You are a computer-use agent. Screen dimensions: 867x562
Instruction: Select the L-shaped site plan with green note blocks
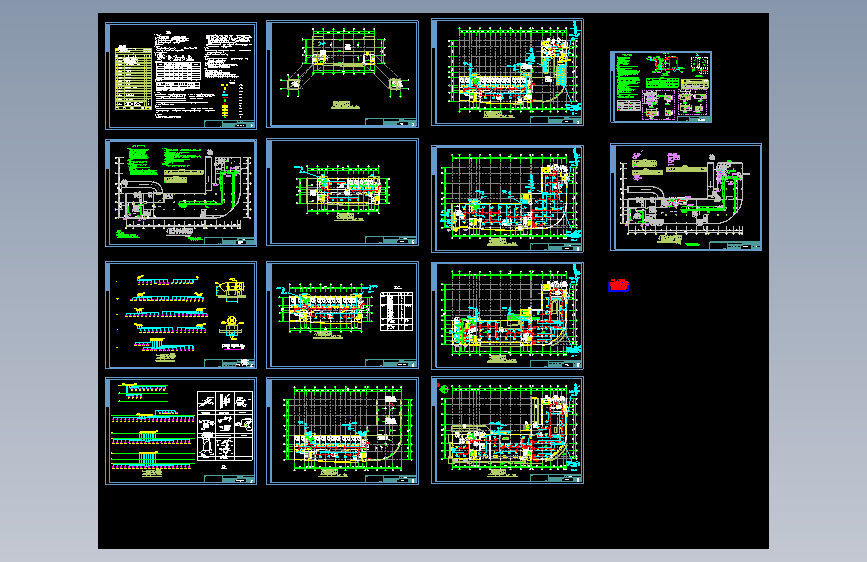[181, 193]
